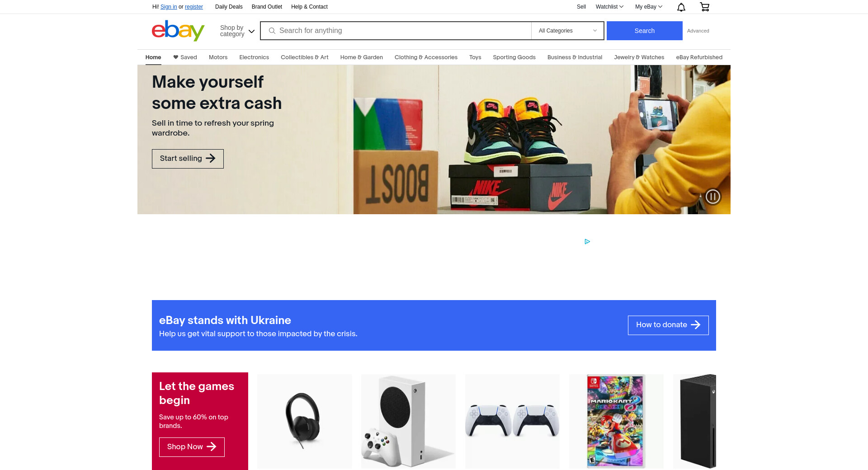Image resolution: width=868 pixels, height=470 pixels.
Task: Open the shopping cart icon
Action: 704,7
